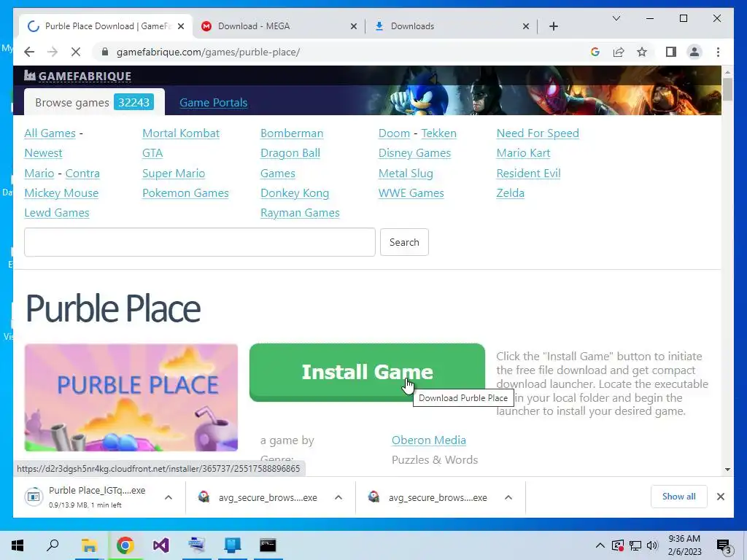Open the Pokemon Games link
This screenshot has height=560, width=747.
185,192
